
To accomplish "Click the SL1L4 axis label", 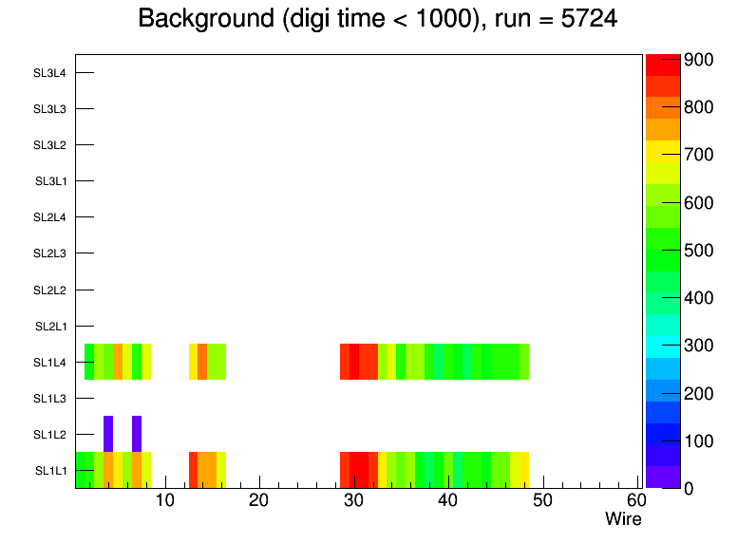I will [x=50, y=363].
